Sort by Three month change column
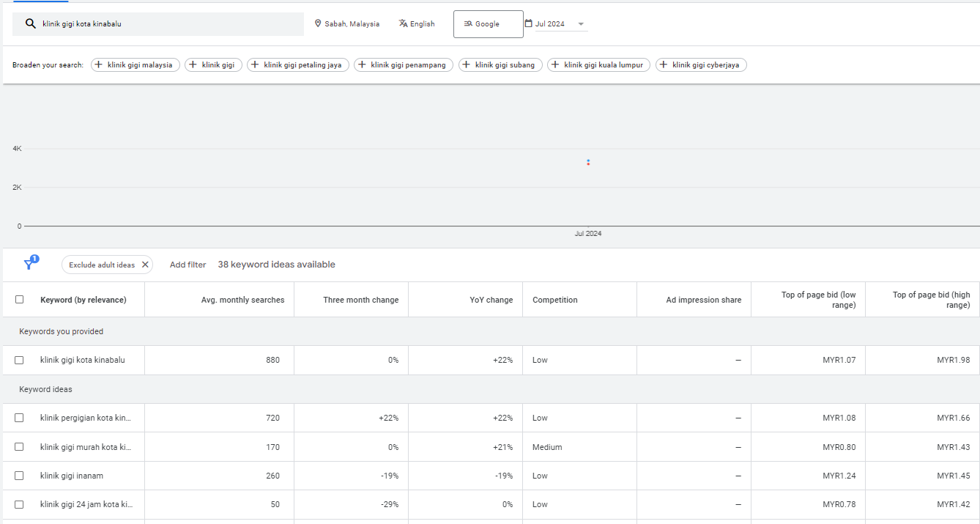Viewport: 980px width, 524px height. point(360,300)
